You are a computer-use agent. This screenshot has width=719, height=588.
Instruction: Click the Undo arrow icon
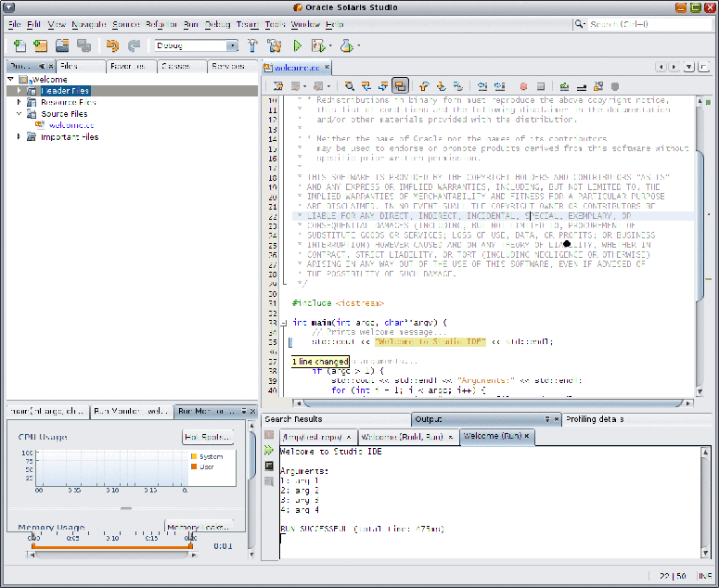tap(112, 45)
